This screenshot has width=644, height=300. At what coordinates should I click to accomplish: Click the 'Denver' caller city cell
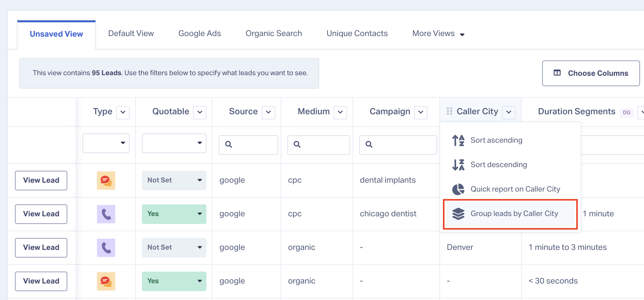pyautogui.click(x=460, y=247)
